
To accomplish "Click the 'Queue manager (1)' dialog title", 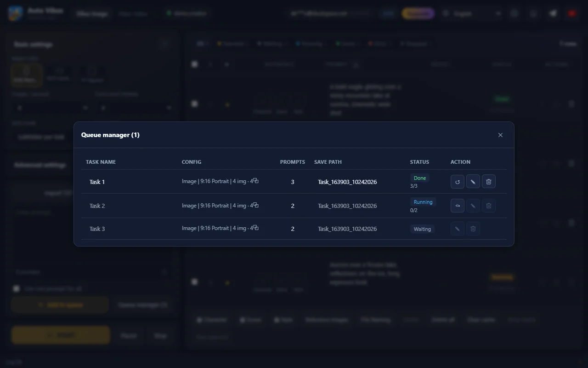I will tap(110, 135).
